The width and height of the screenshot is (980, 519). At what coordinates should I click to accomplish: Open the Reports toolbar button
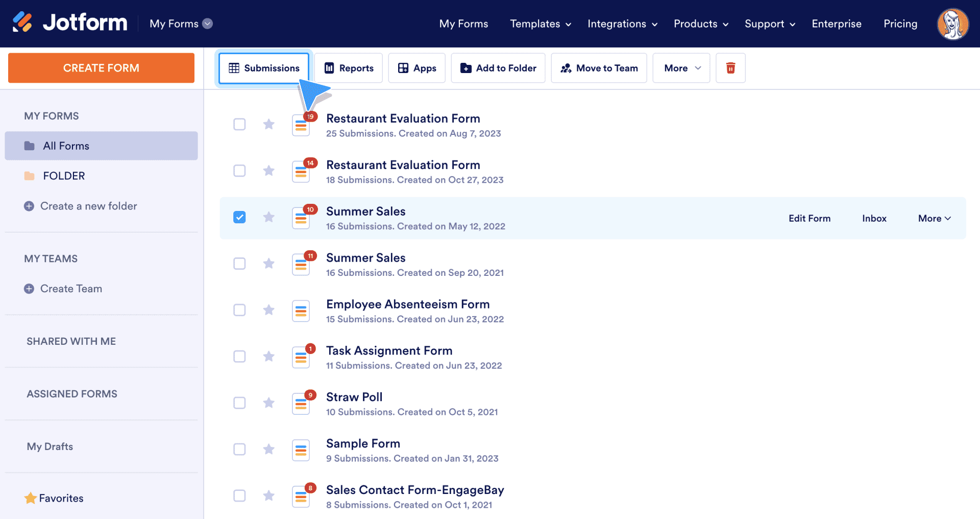349,68
